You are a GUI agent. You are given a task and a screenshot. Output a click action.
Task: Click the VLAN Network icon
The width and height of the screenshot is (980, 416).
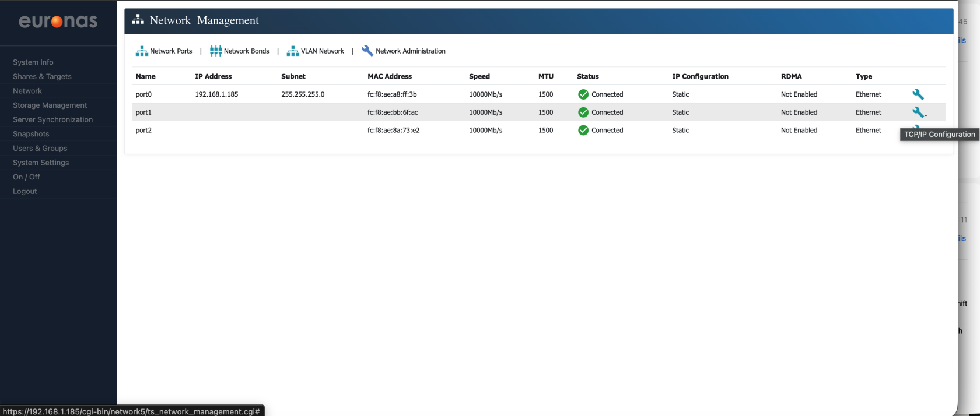pyautogui.click(x=293, y=51)
